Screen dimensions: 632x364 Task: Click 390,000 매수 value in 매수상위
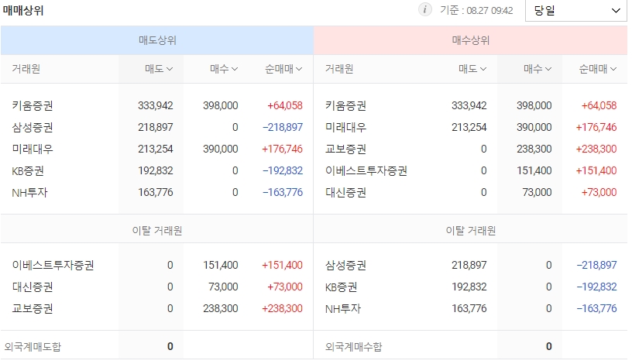(534, 127)
